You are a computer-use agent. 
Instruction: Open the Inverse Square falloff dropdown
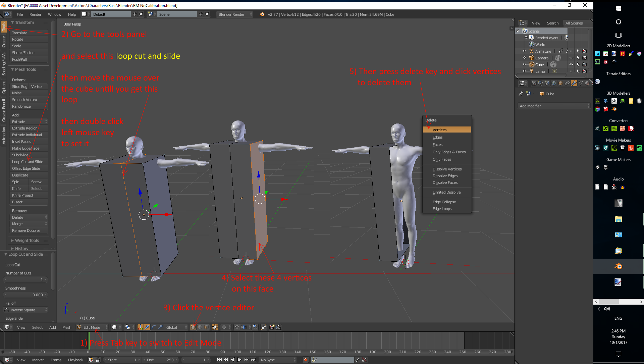[26, 310]
